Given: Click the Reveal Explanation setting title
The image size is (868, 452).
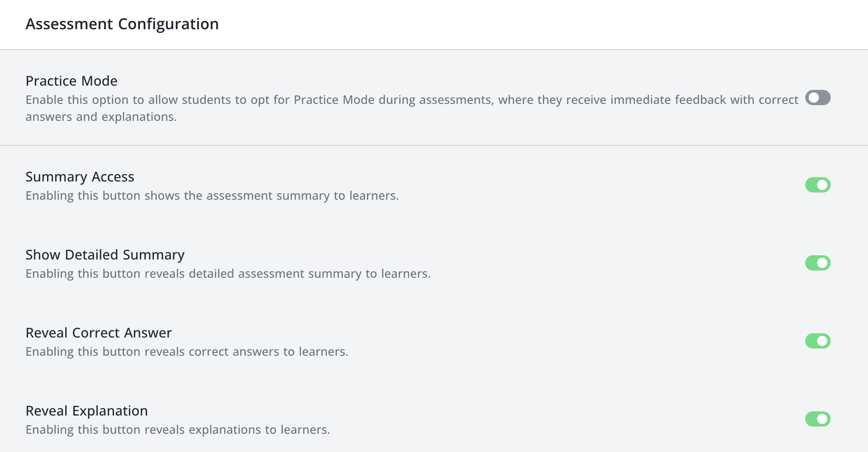Looking at the screenshot, I should click(x=86, y=411).
